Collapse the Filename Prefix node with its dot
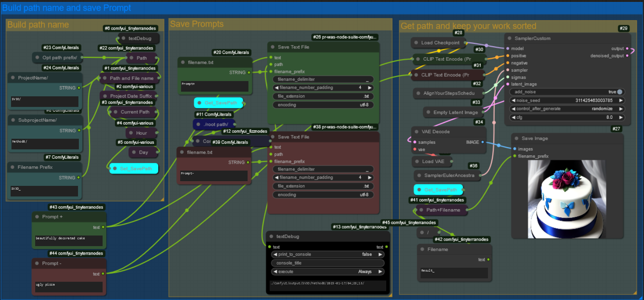 coord(12,168)
